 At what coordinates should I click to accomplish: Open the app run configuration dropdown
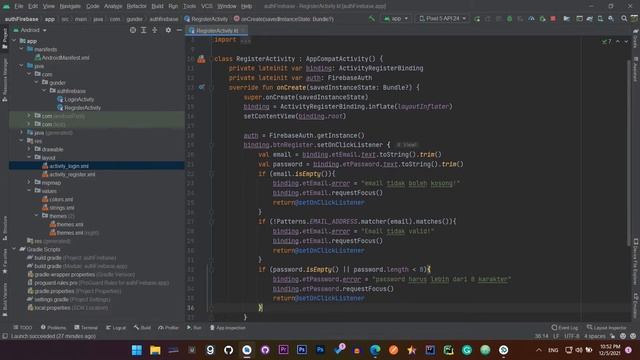pos(396,19)
